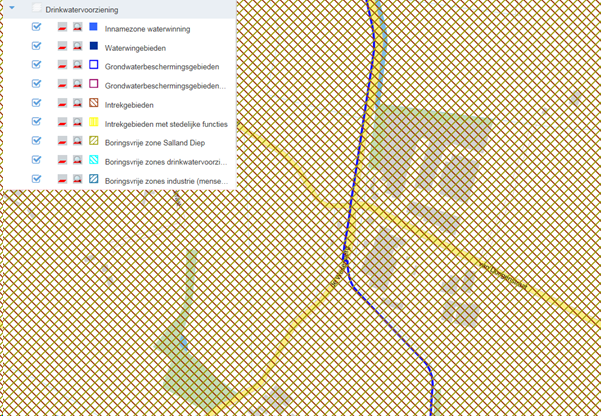Open transparency icon for Waterwingebieden
Image resolution: width=601 pixels, height=416 pixels.
(62, 46)
